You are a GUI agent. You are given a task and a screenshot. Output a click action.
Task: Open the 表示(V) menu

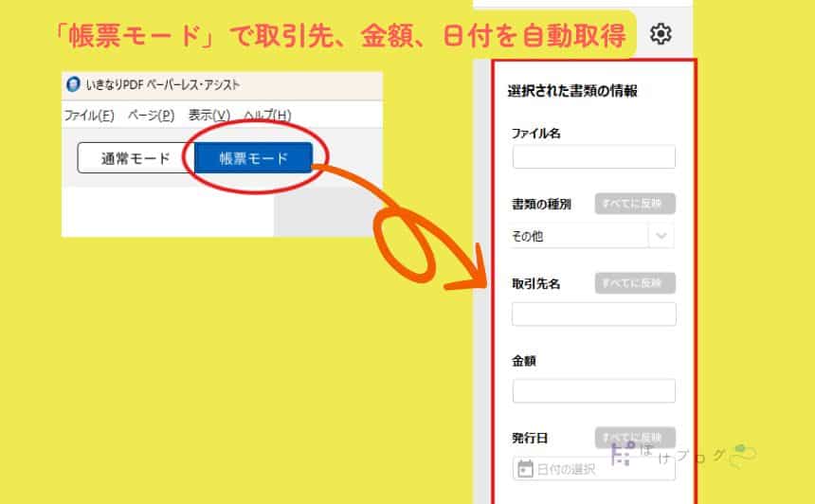tap(208, 115)
